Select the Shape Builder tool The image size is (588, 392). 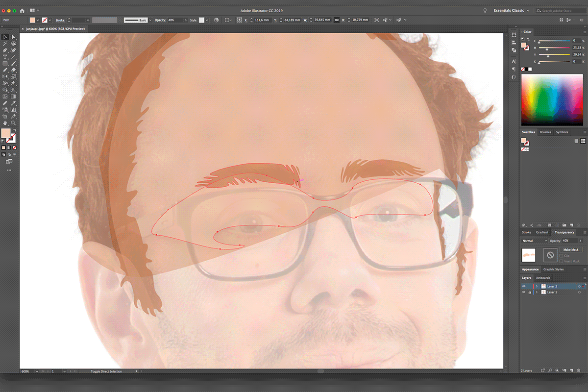5,90
